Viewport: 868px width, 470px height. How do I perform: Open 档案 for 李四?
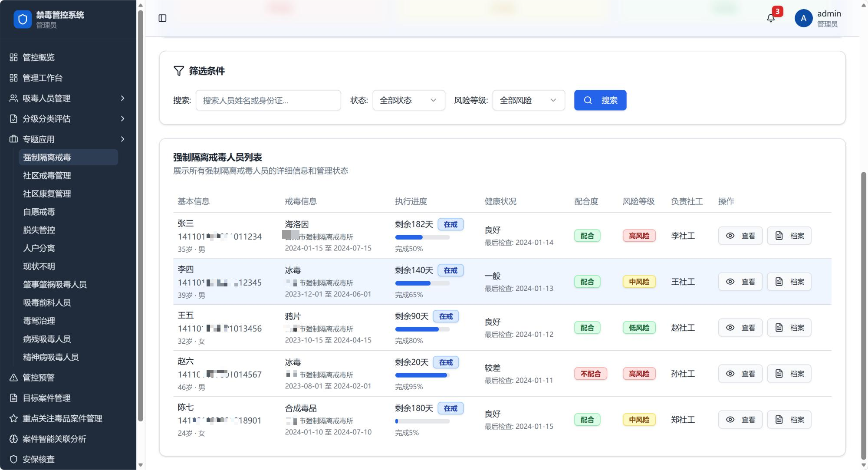789,282
